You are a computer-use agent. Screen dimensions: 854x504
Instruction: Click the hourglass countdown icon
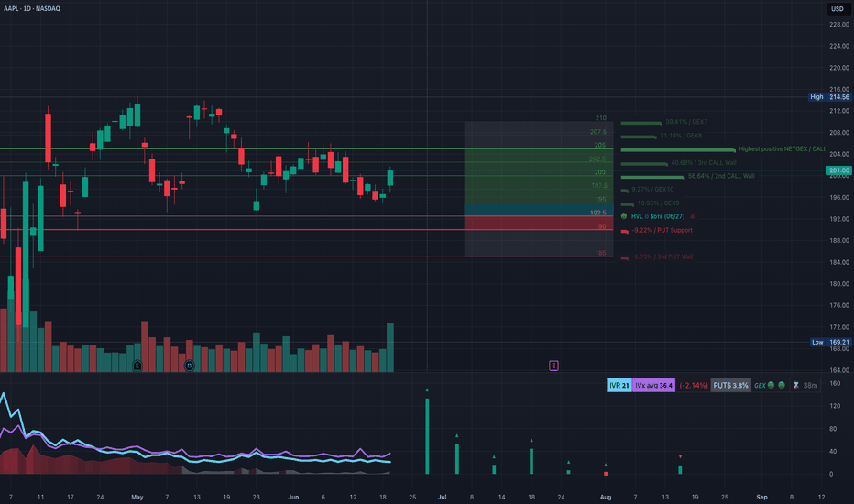(795, 385)
